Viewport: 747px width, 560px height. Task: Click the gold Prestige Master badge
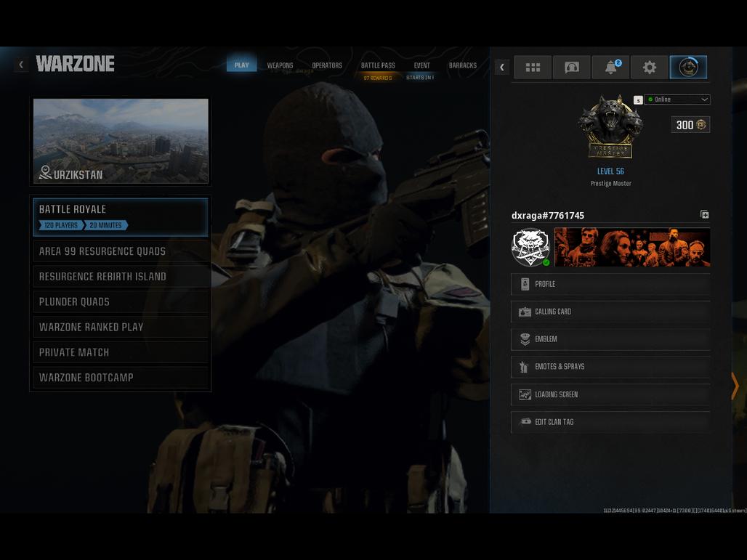pyautogui.click(x=610, y=126)
